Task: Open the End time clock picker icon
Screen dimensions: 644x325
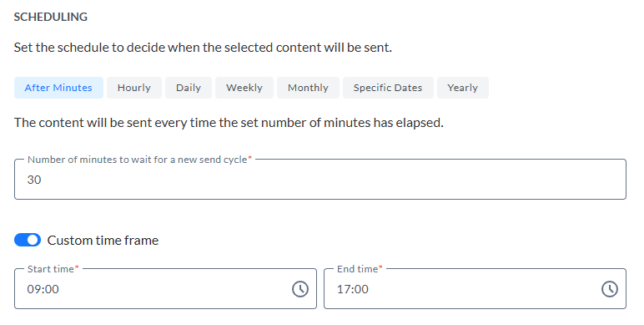Action: pyautogui.click(x=610, y=289)
